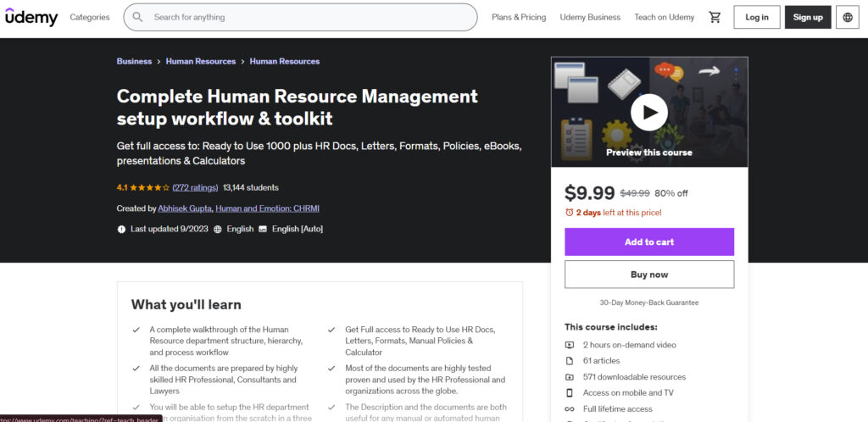Screen dimensions: 868x422
Task: Open Teach on Udemy
Action: tap(665, 17)
